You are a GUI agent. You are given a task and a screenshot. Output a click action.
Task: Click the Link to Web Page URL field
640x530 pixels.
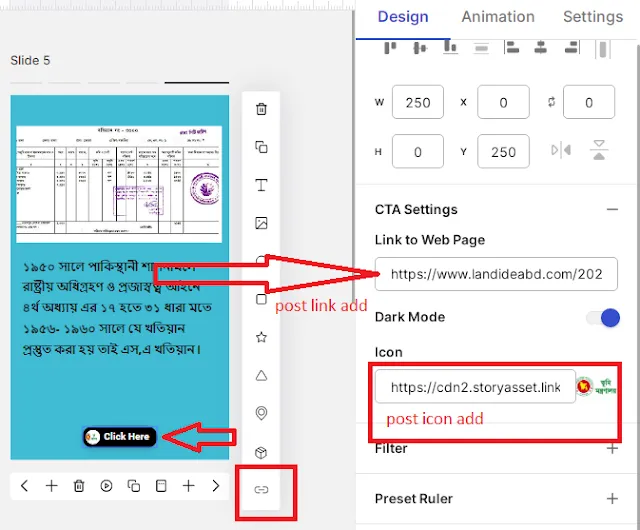[496, 273]
